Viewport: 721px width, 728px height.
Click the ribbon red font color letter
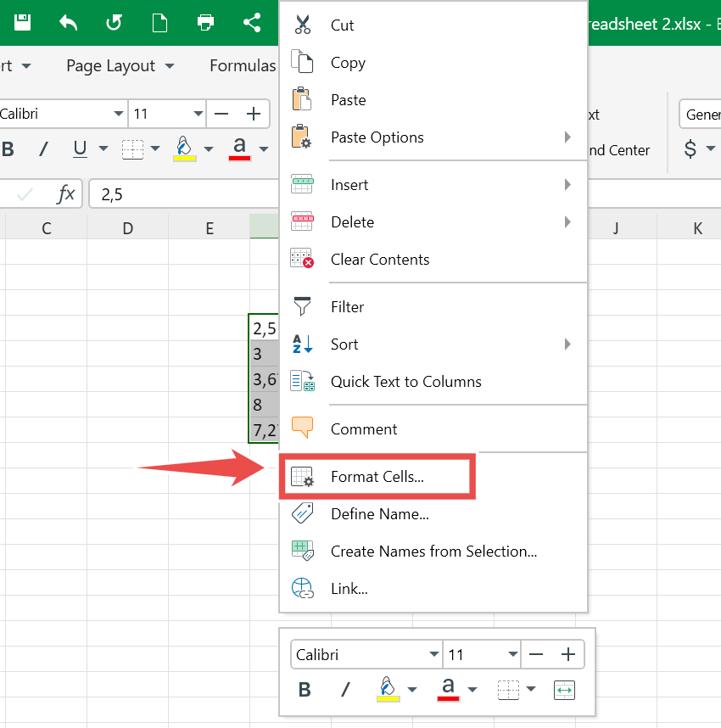pos(239,148)
